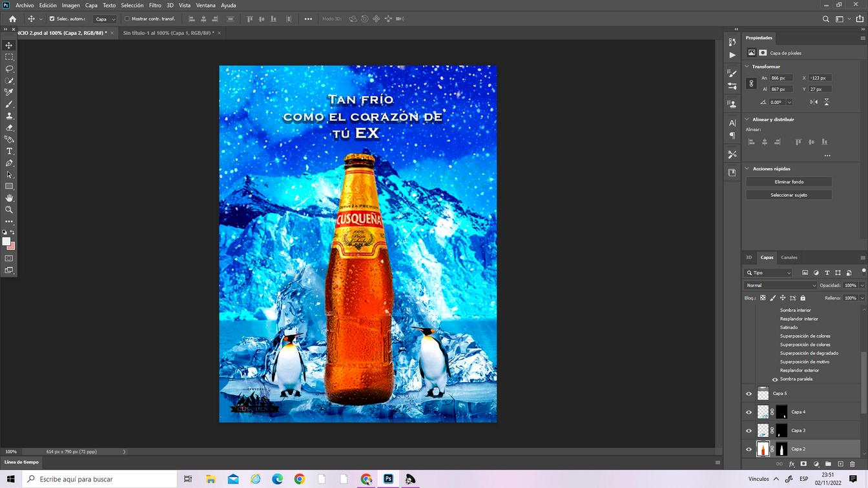Image resolution: width=868 pixels, height=488 pixels.
Task: Select the Zoom tool
Action: (9, 210)
